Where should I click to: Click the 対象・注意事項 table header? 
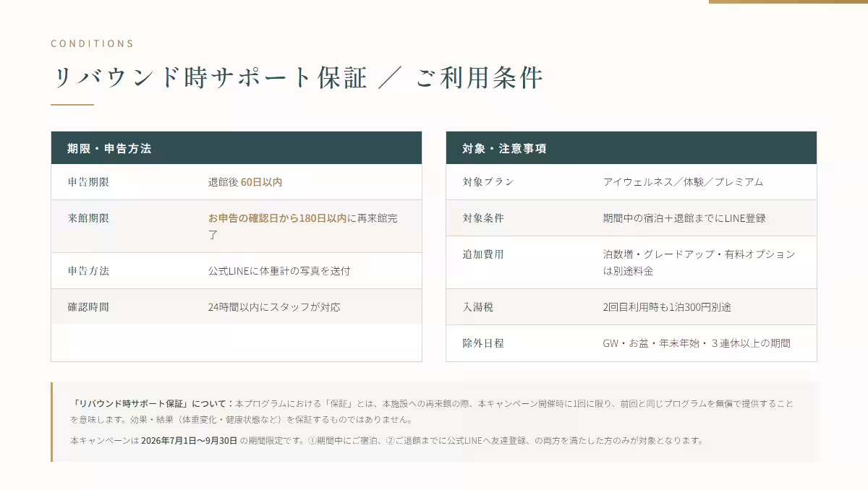pos(631,148)
